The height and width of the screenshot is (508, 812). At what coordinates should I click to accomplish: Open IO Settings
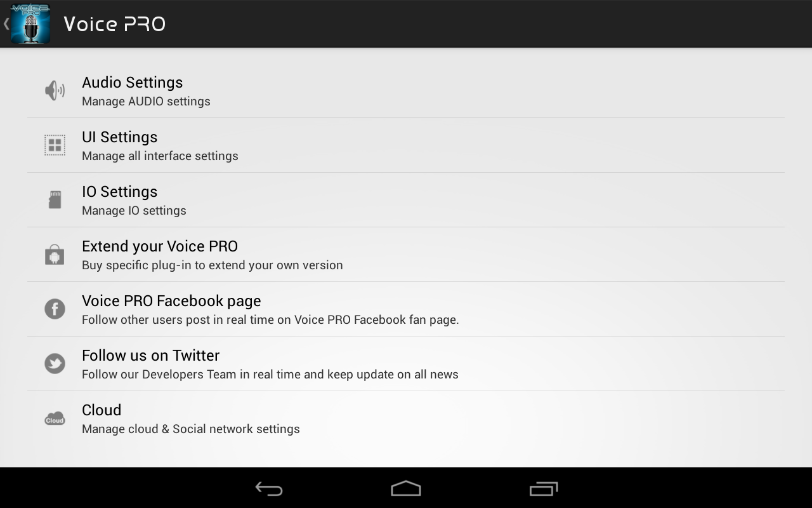406,200
